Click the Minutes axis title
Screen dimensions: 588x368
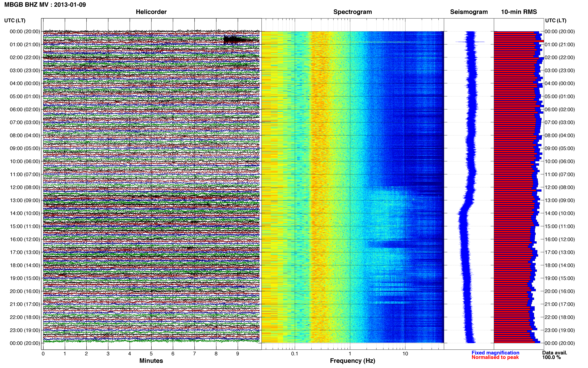click(x=151, y=361)
